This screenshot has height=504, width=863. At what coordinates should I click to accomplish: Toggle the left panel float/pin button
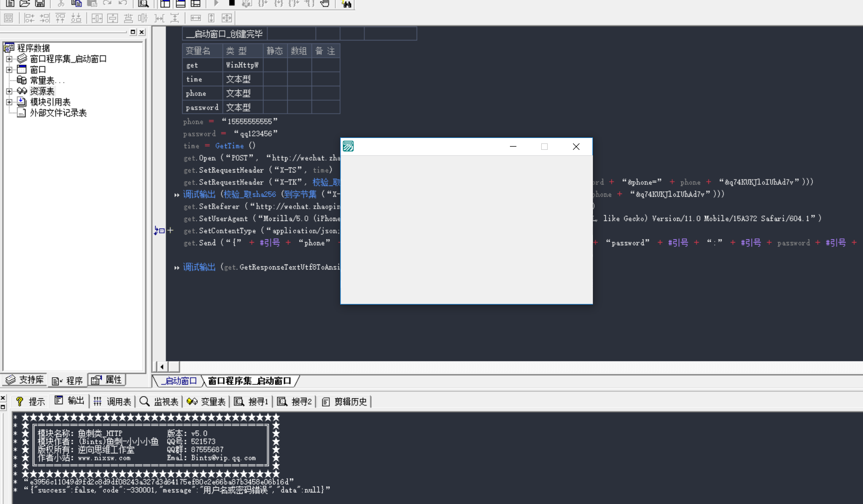point(133,32)
